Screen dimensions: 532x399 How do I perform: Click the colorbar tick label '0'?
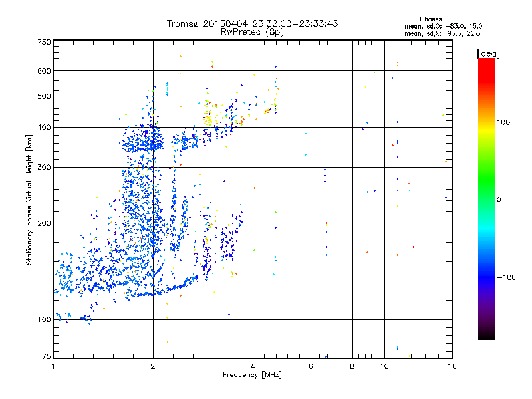[x=498, y=200]
